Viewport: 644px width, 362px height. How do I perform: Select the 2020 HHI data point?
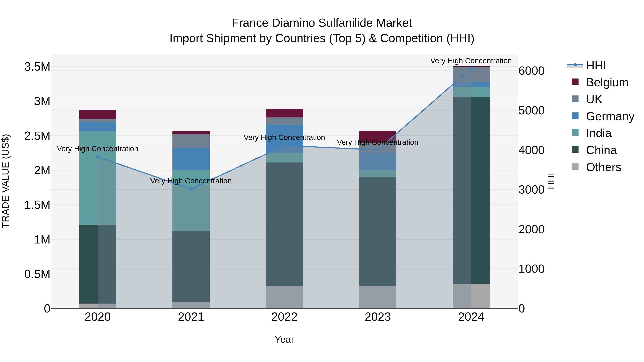[98, 157]
